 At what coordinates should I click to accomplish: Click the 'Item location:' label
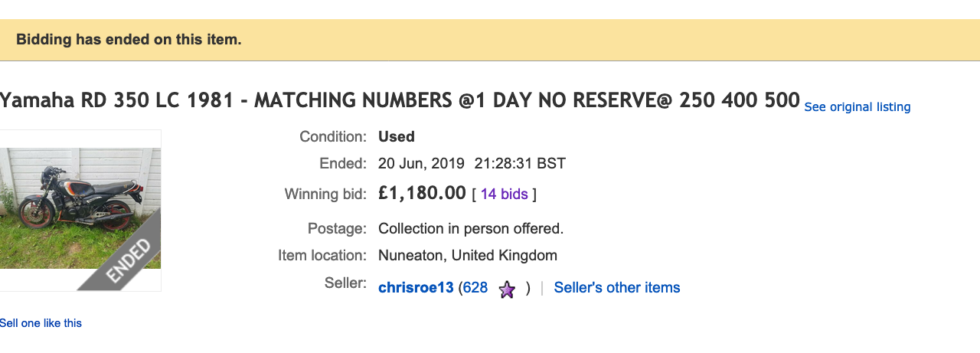(x=322, y=256)
